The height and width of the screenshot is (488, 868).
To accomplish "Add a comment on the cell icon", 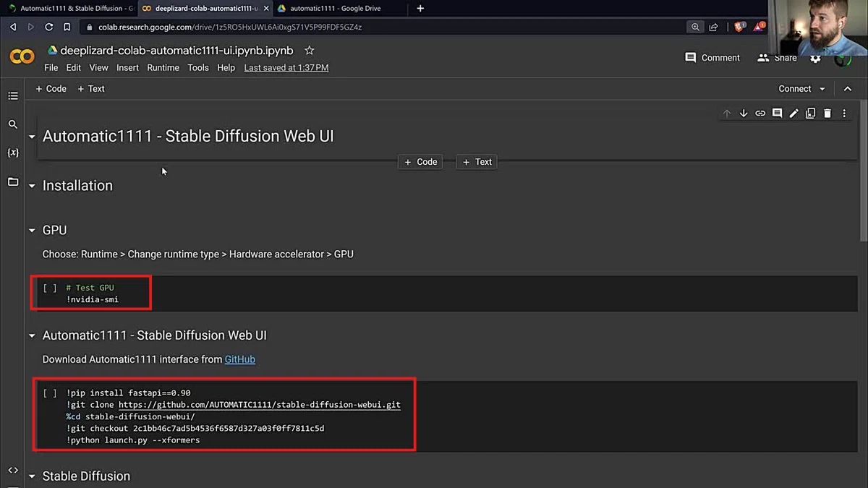I will (777, 114).
